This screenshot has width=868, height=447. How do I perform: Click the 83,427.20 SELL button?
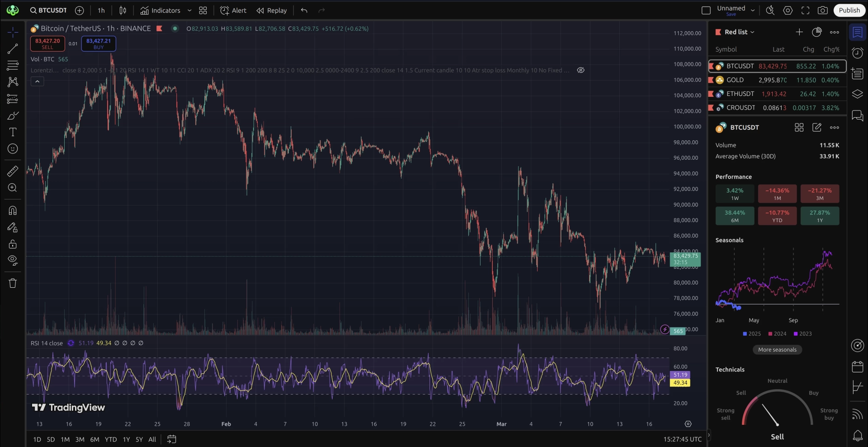tap(47, 43)
